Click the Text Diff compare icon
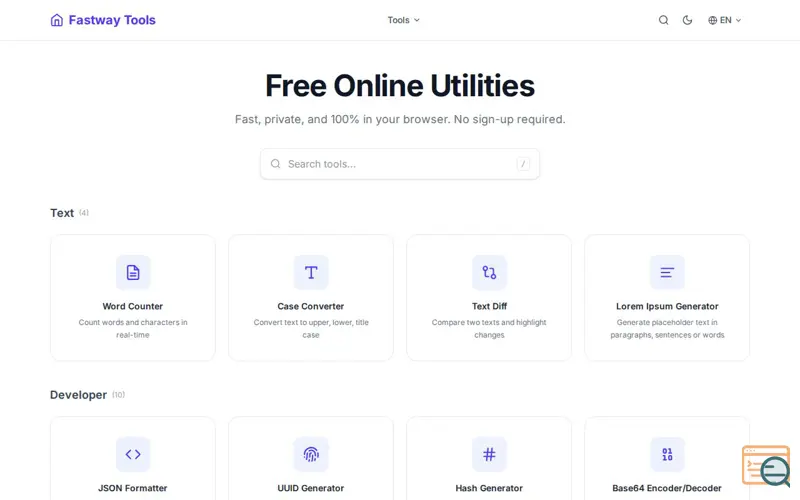 [489, 272]
